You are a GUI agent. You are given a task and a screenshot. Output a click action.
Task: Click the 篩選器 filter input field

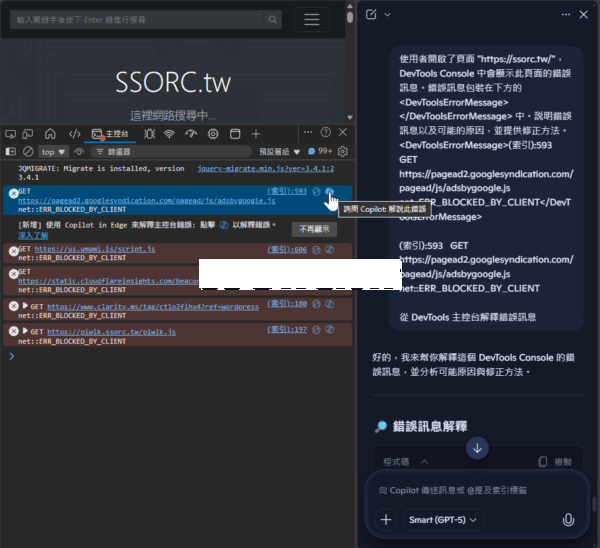tap(171, 152)
